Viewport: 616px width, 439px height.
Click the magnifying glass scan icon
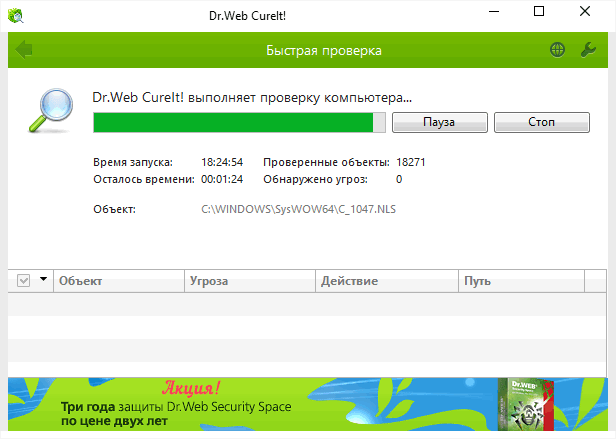click(51, 110)
